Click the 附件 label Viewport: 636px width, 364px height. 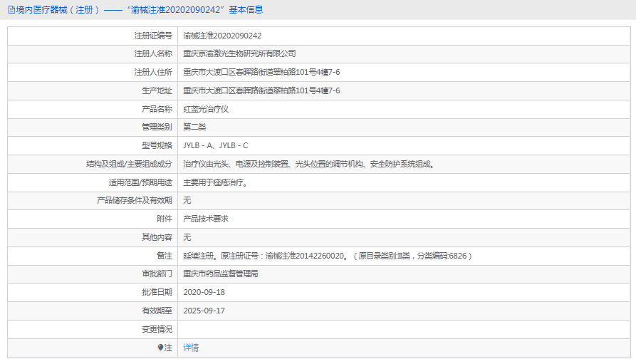(165, 219)
